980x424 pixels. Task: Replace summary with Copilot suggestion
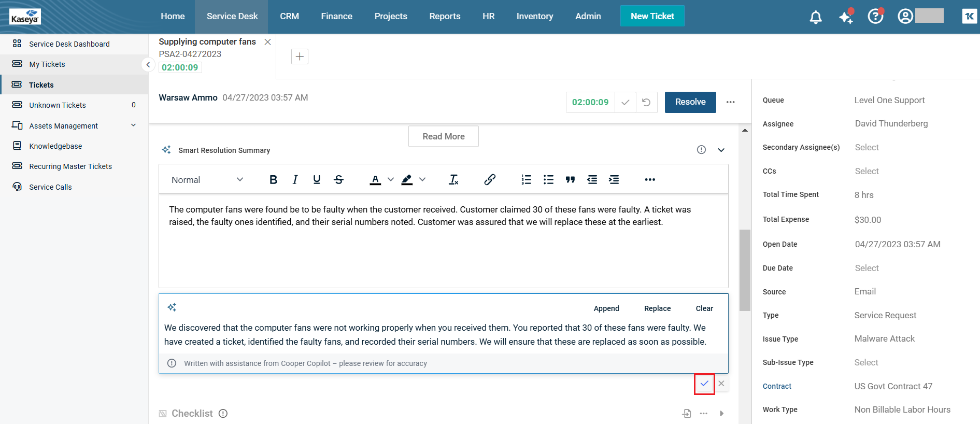point(657,308)
